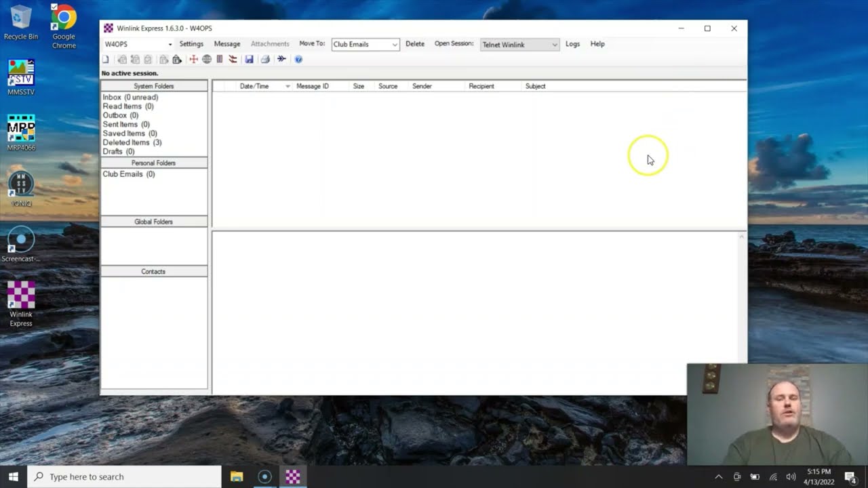Click the red handshake-lines toolbar icon
Viewport: 868px width, 488px height.
click(233, 60)
